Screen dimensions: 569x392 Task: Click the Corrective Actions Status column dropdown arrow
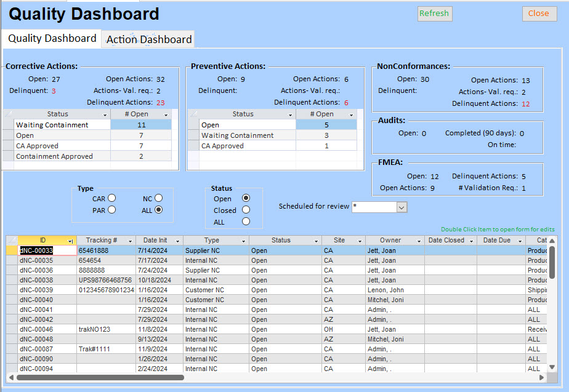pos(105,114)
